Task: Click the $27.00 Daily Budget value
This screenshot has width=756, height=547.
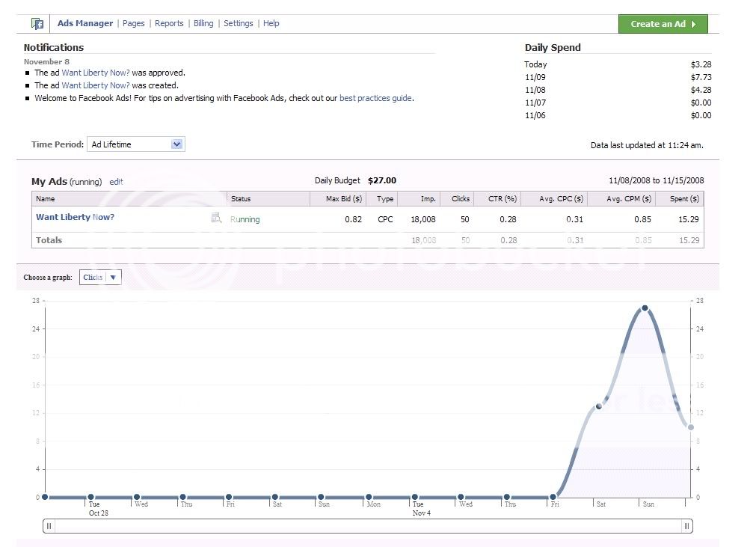Action: click(x=382, y=180)
